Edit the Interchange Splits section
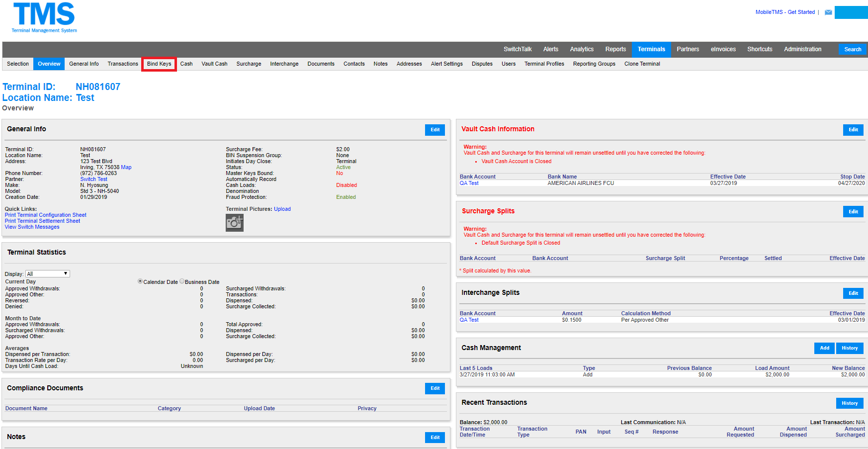The height and width of the screenshot is (449, 868). [853, 293]
